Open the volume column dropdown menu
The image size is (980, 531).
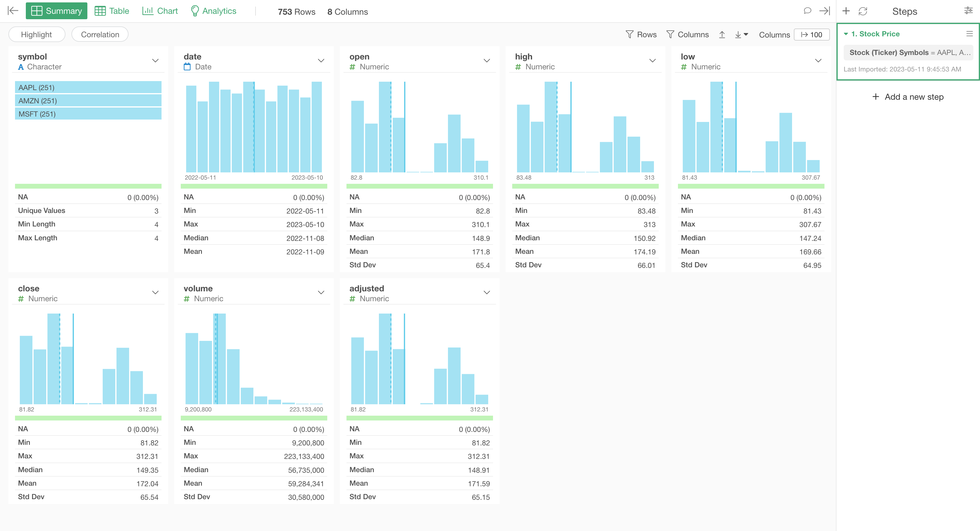pyautogui.click(x=321, y=293)
